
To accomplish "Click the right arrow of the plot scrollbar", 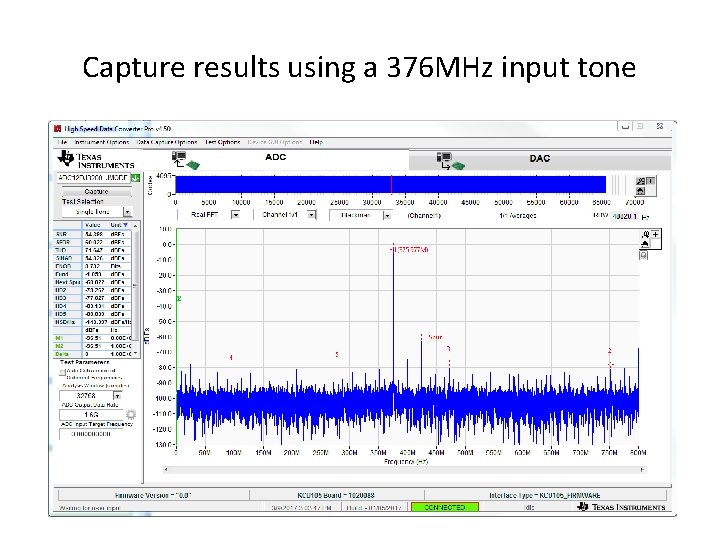I will coord(642,470).
